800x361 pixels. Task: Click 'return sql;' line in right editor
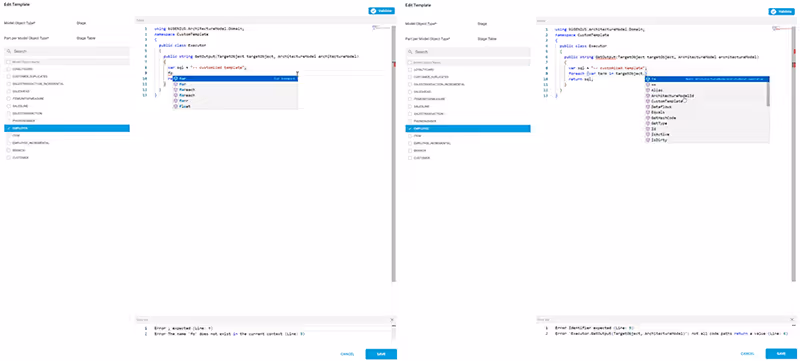(580, 79)
